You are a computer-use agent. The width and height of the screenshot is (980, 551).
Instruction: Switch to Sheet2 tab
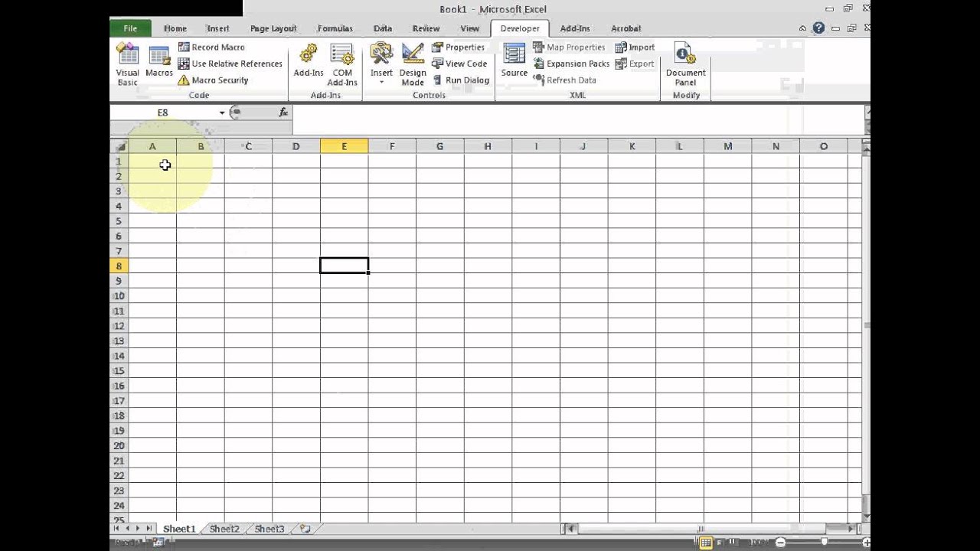(x=224, y=529)
